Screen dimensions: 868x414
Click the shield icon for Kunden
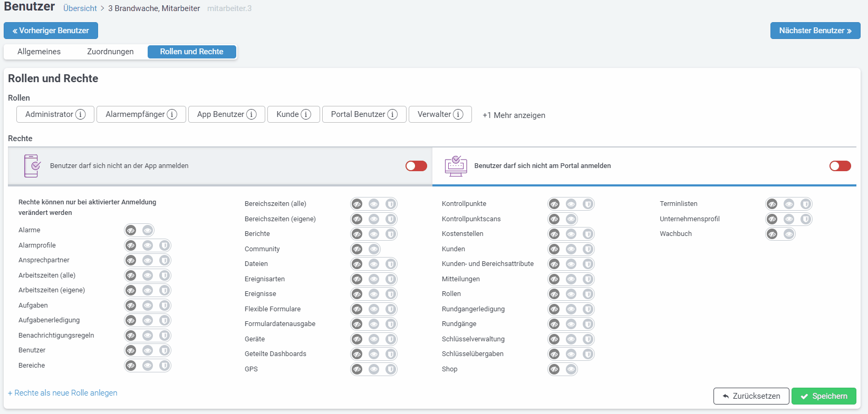pyautogui.click(x=588, y=249)
